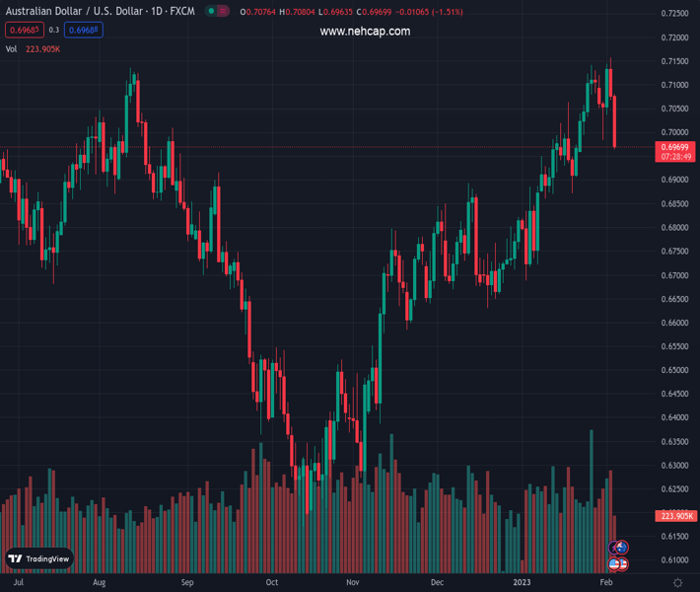Open the leftmost US flag event marker
The width and height of the screenshot is (700, 592).
[x=613, y=564]
